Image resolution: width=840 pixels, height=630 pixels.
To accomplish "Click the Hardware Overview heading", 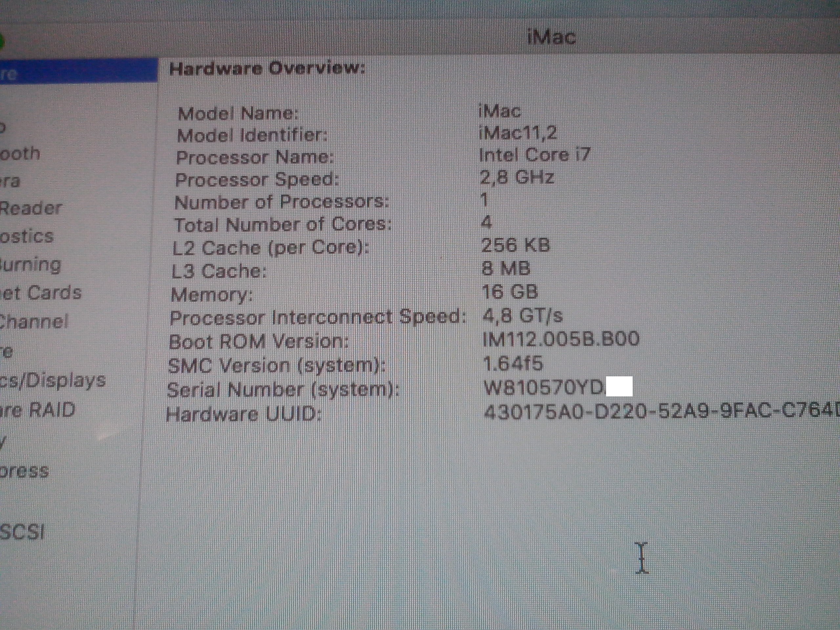I will tap(267, 69).
